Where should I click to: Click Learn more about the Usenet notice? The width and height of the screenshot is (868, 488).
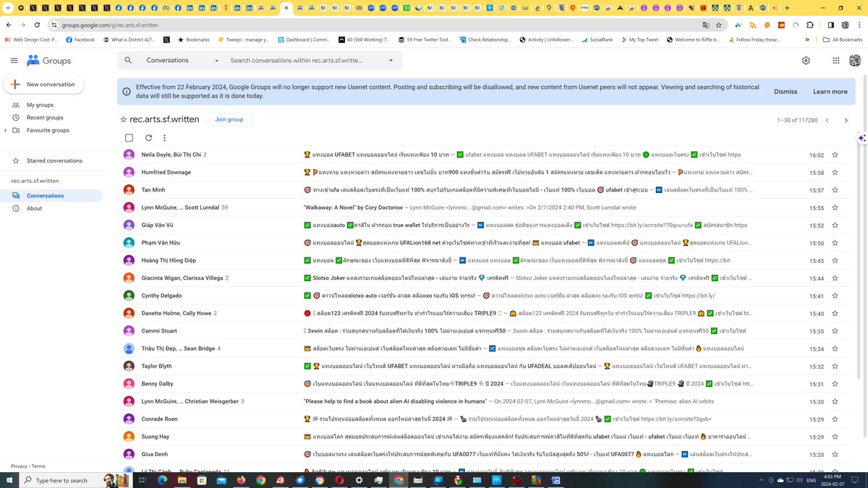(x=829, y=92)
